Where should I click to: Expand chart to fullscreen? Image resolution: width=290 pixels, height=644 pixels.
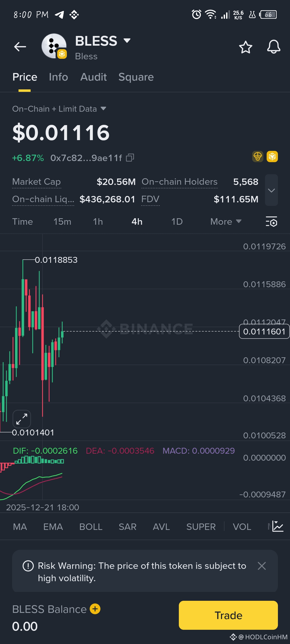tap(22, 419)
